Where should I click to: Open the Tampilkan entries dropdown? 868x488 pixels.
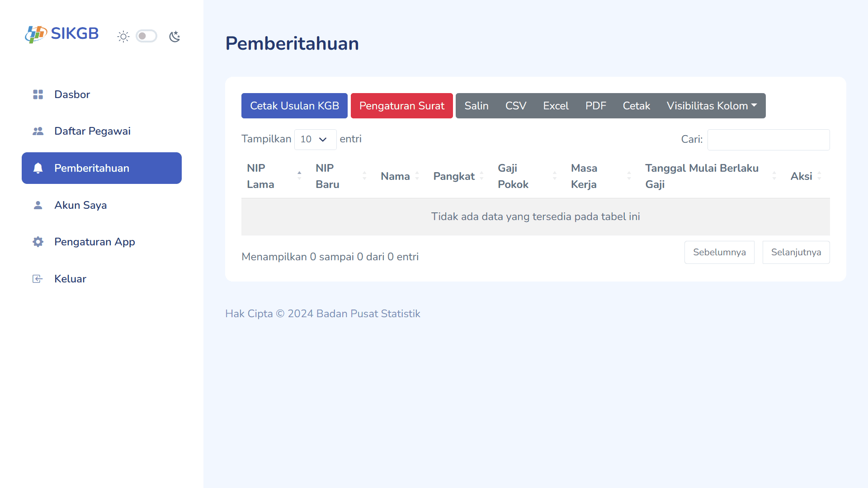click(315, 139)
